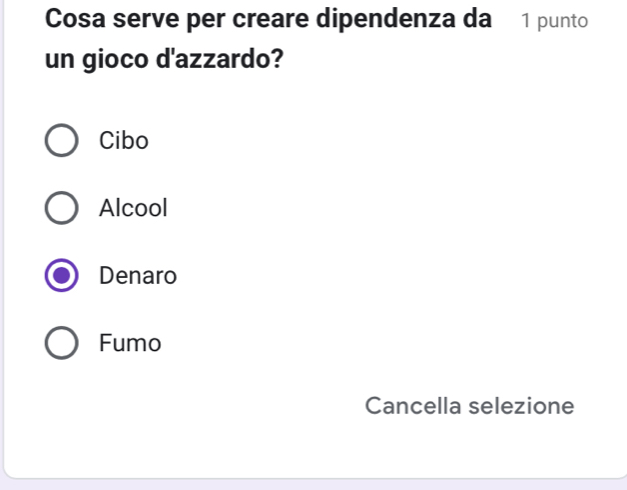Click the "Denaro" answer label text

(138, 276)
